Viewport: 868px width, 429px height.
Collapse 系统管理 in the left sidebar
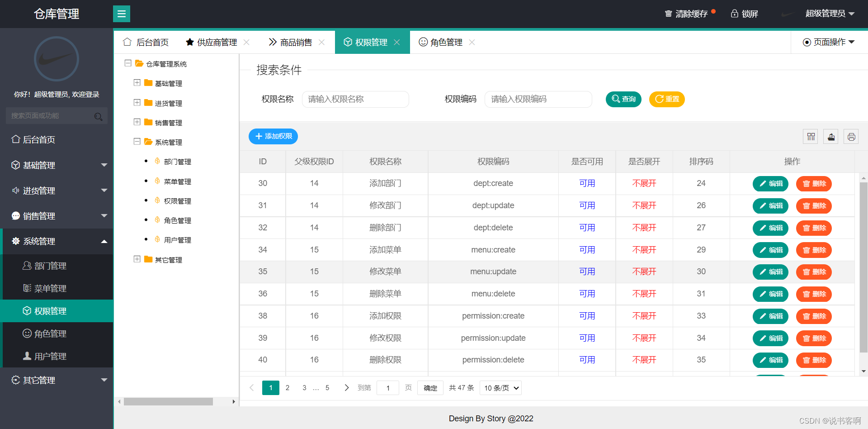click(x=57, y=241)
